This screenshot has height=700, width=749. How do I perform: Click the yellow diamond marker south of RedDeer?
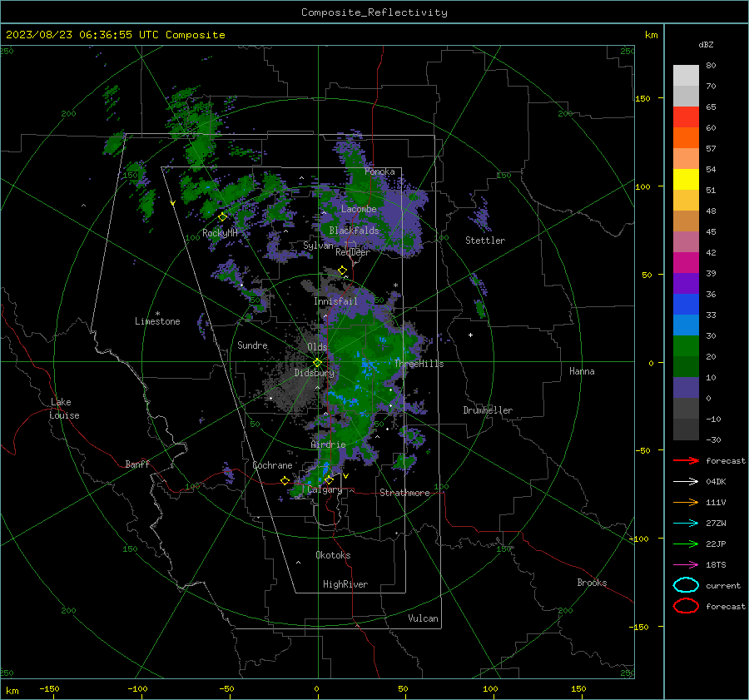[x=342, y=271]
